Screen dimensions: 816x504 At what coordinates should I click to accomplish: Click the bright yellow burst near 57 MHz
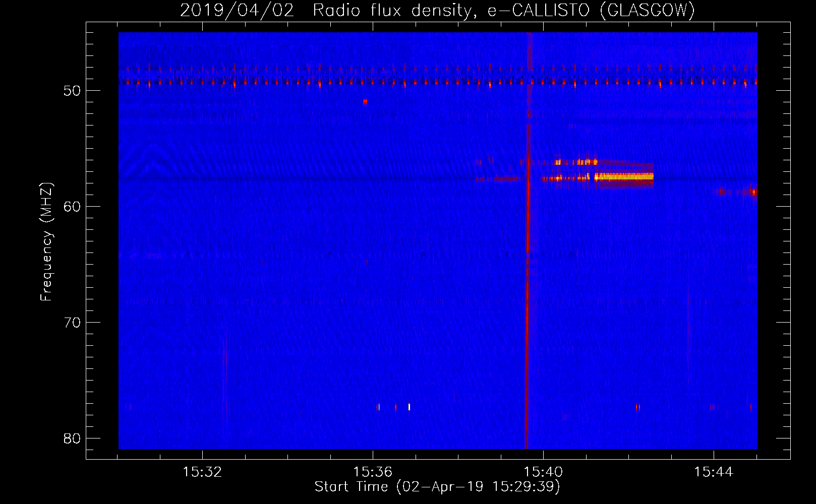(x=624, y=176)
